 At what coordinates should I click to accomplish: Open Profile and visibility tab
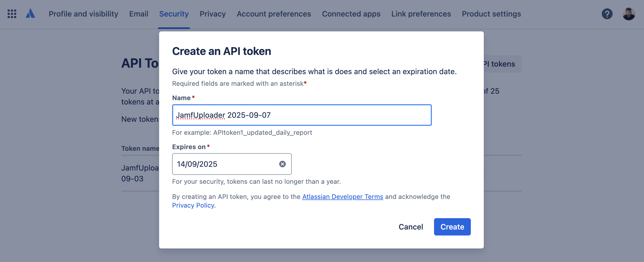click(x=83, y=14)
